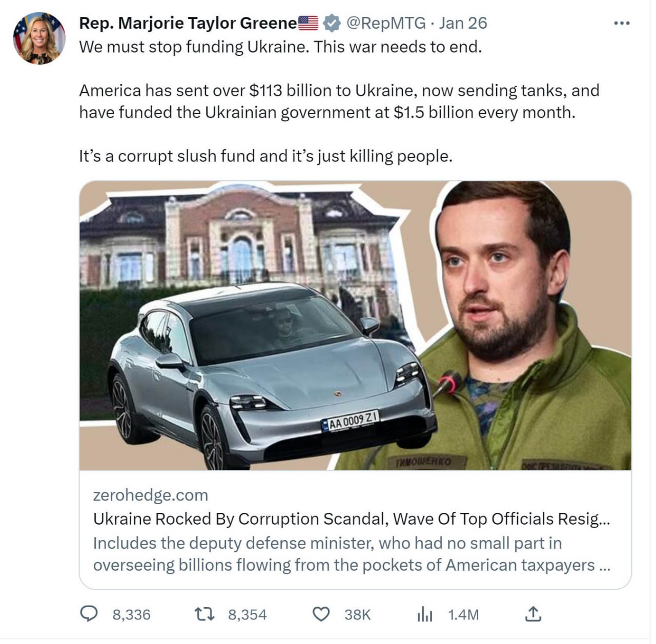Click the 8,336 replies count

click(132, 614)
